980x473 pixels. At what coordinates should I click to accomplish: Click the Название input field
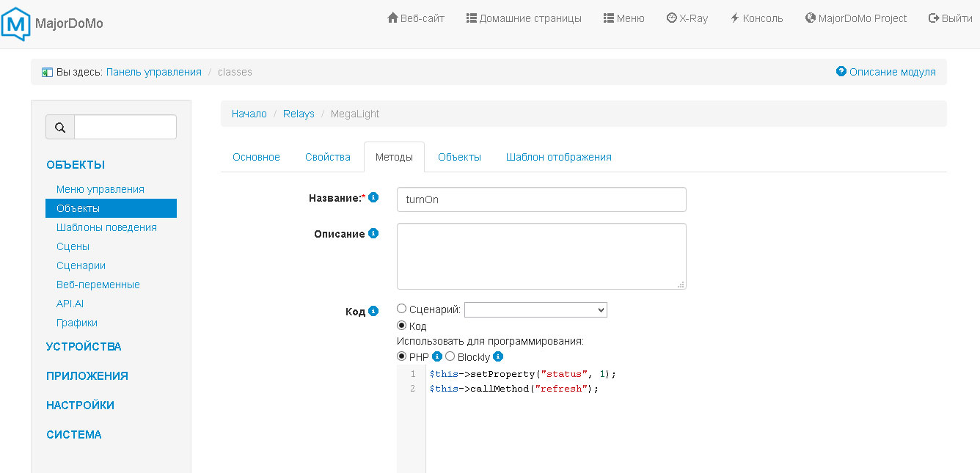[x=541, y=199]
